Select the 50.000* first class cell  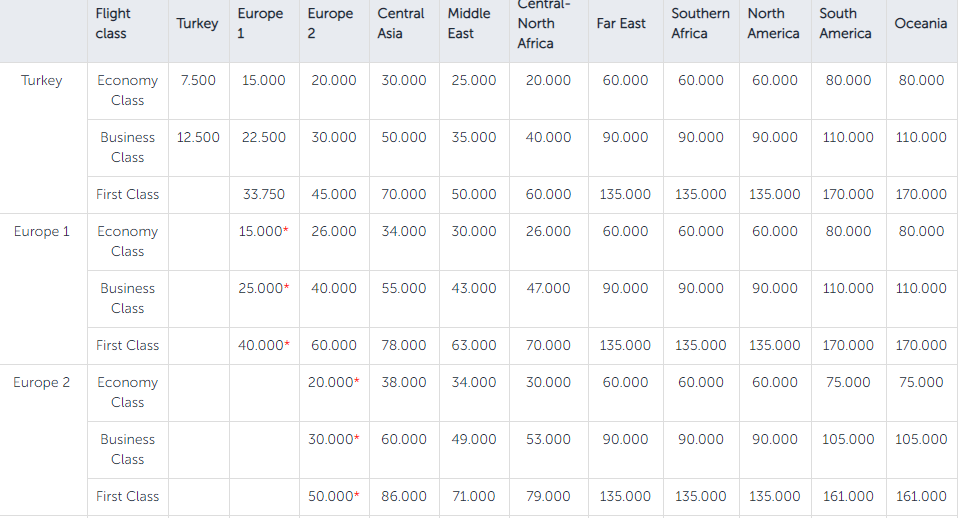333,497
